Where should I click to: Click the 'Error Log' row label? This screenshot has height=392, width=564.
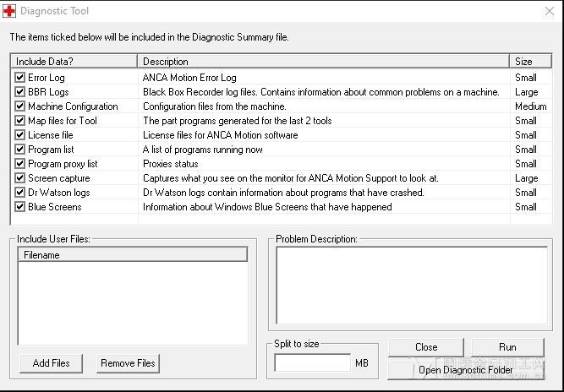[x=47, y=78]
